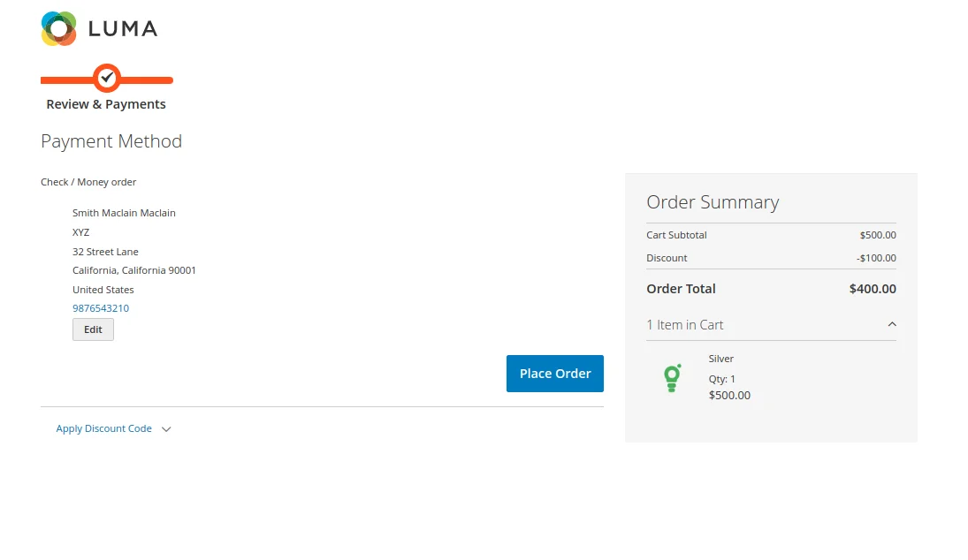This screenshot has height=560, width=968.
Task: Click the Order Summary heading
Action: (x=713, y=202)
